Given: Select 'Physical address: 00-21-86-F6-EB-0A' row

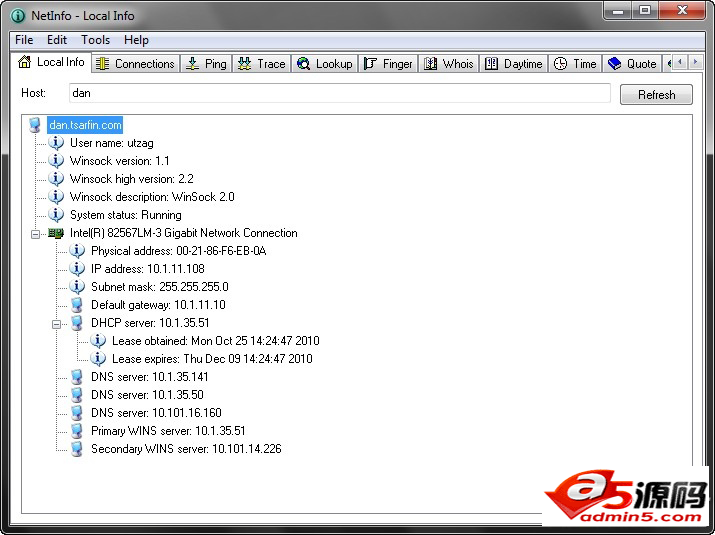Looking at the screenshot, I should tap(179, 250).
